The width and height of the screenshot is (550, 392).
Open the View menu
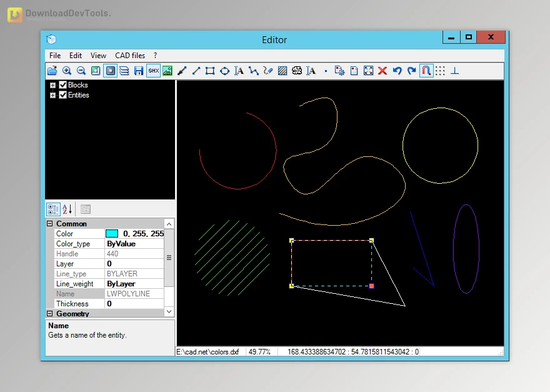(98, 56)
